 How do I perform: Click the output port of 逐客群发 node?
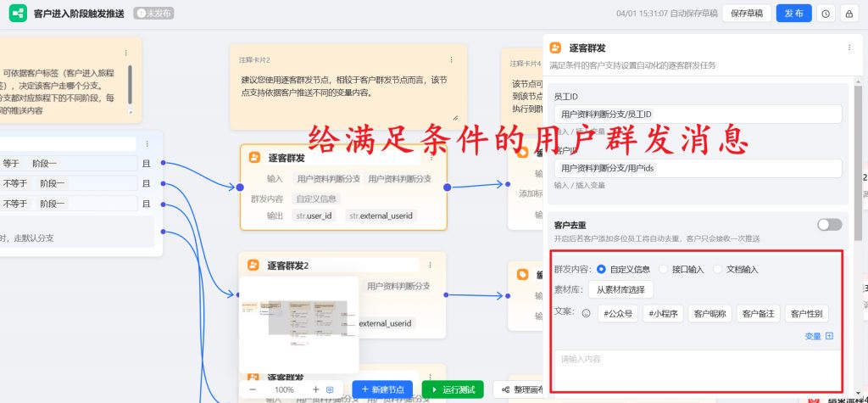[x=448, y=188]
